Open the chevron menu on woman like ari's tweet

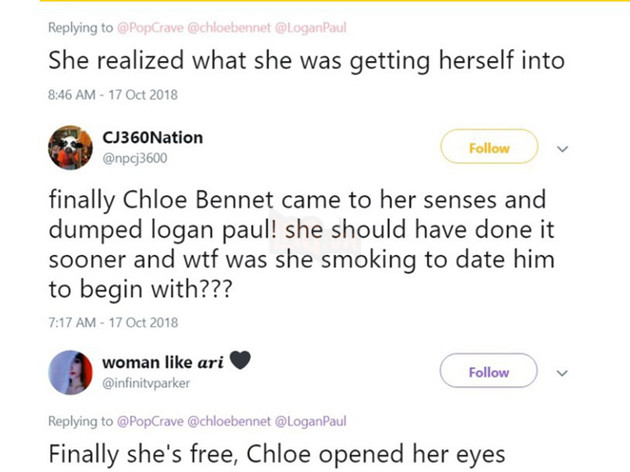click(x=561, y=373)
